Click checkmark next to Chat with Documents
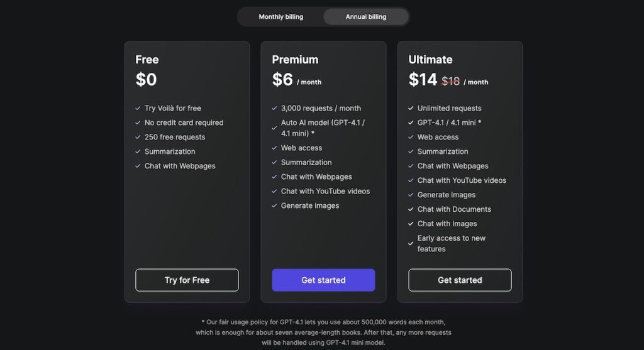 tap(411, 209)
